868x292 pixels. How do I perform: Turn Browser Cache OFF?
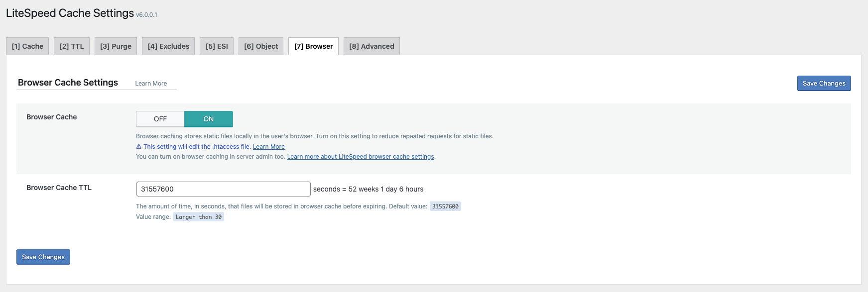(160, 119)
